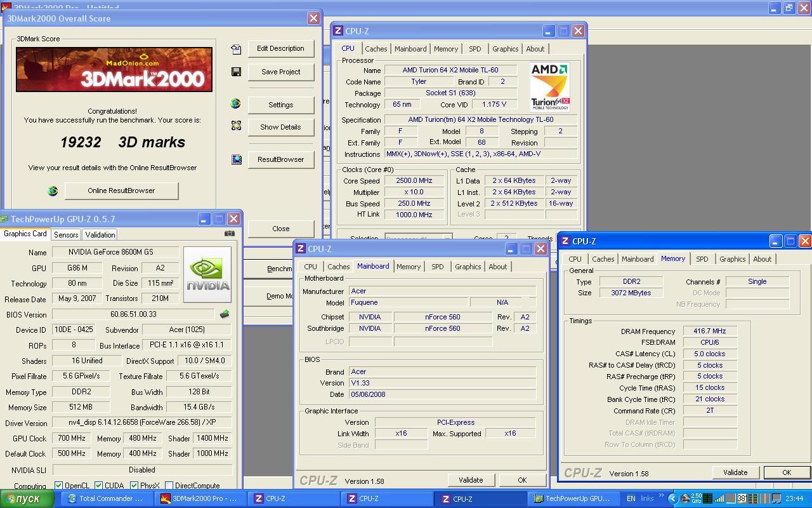Click the wireless signal bars tray icon
This screenshot has width=812, height=508.
719,498
